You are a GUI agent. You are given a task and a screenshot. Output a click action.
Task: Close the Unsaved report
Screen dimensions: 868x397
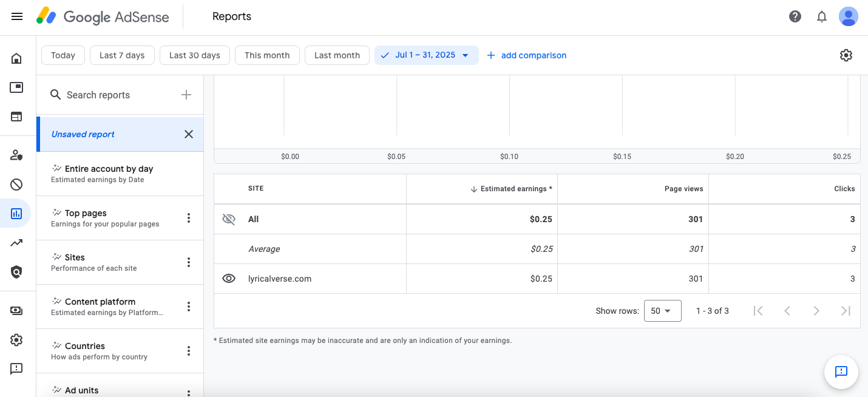(x=189, y=134)
